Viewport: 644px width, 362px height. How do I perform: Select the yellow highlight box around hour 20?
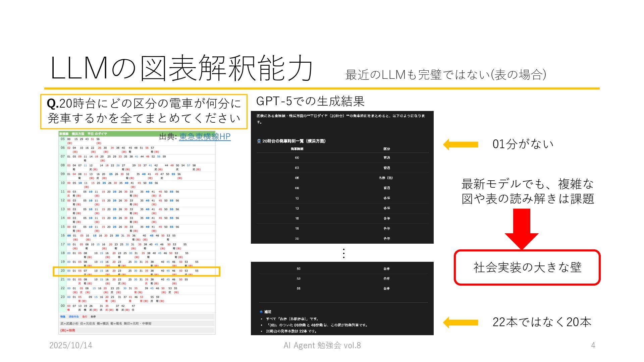point(137,271)
